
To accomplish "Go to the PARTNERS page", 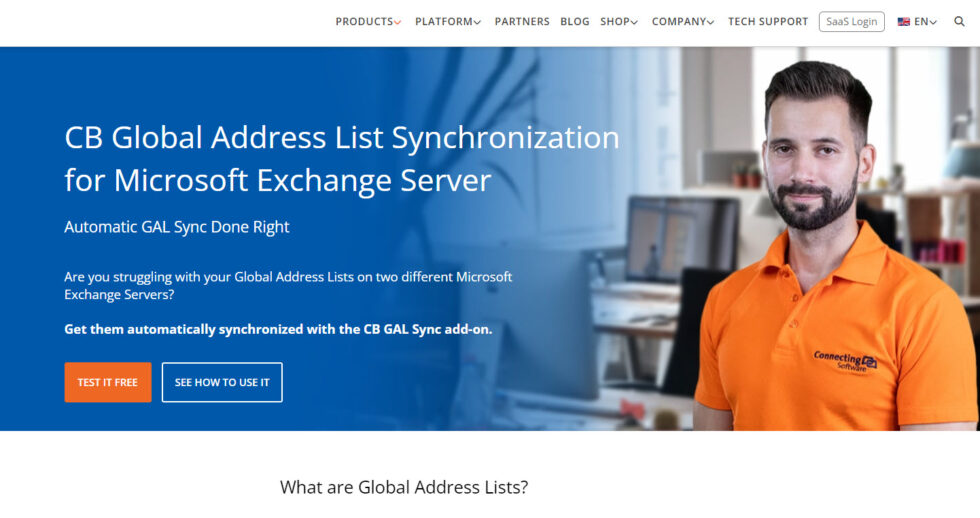I will point(522,22).
